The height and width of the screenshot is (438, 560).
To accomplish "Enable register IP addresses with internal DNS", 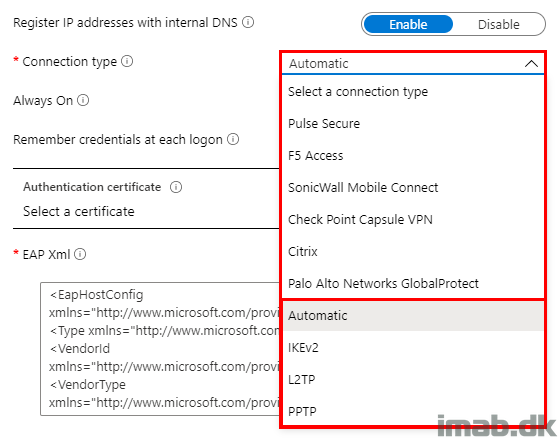I will (408, 24).
